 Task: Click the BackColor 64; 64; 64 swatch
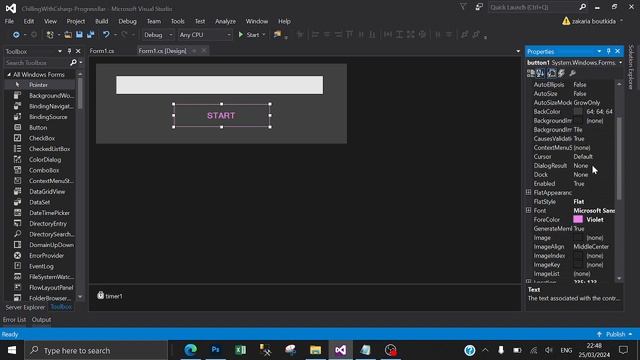coord(578,111)
